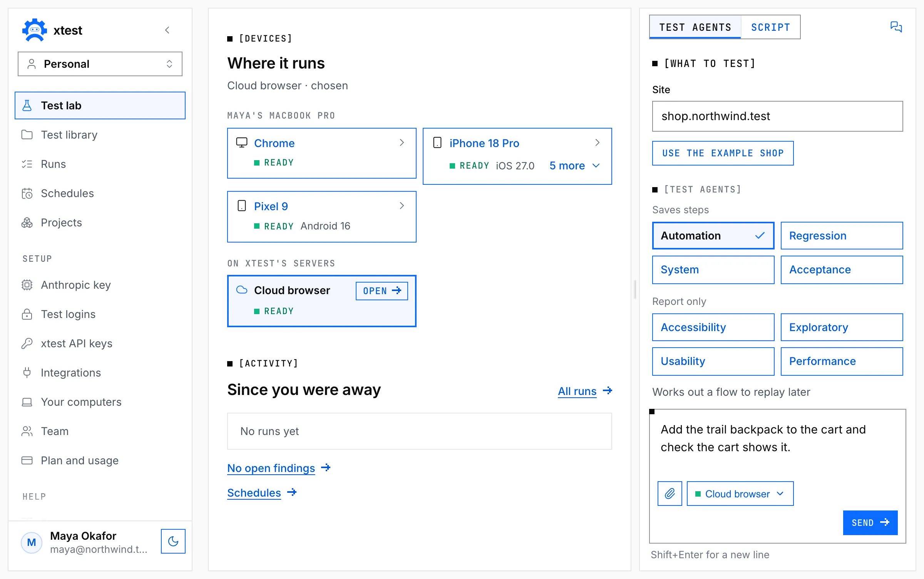Send the test prompt
The image size is (924, 579).
point(870,523)
